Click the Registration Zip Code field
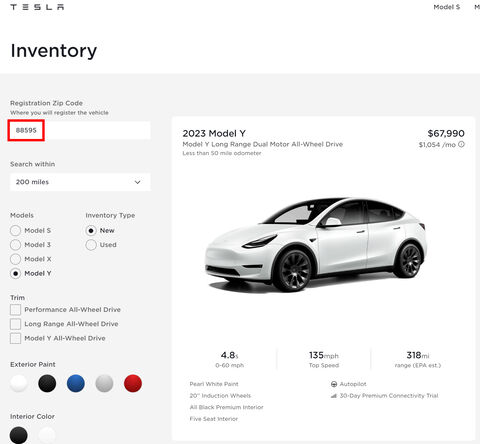This screenshot has height=444, width=480. 80,130
